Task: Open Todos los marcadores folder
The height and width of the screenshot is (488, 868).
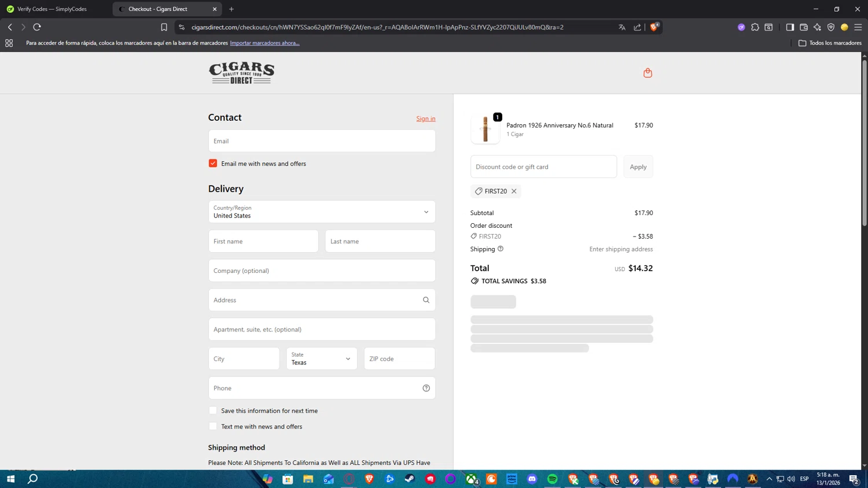Action: pyautogui.click(x=830, y=43)
